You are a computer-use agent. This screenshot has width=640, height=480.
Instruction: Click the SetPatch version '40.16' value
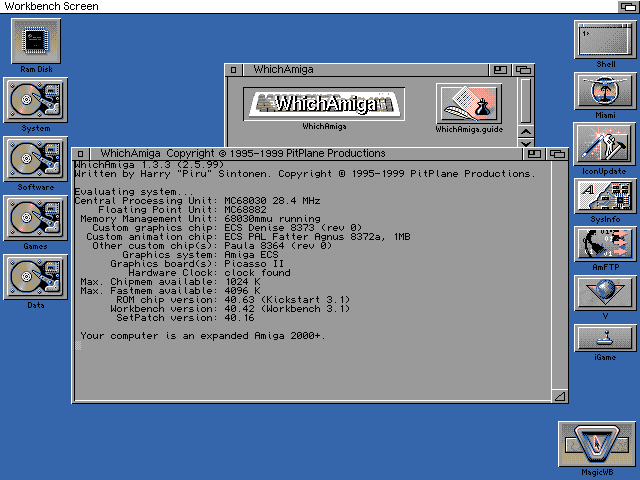click(239, 318)
